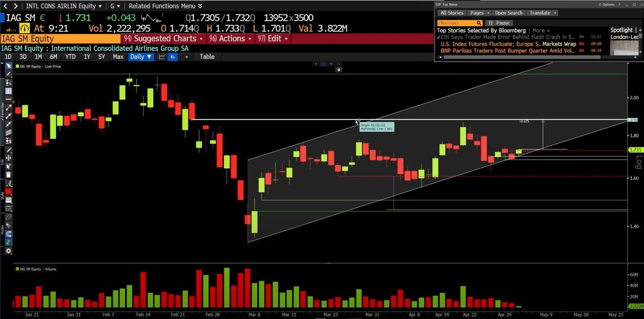The width and height of the screenshot is (644, 319).
Task: Select the 1M time range
Action: 38,57
